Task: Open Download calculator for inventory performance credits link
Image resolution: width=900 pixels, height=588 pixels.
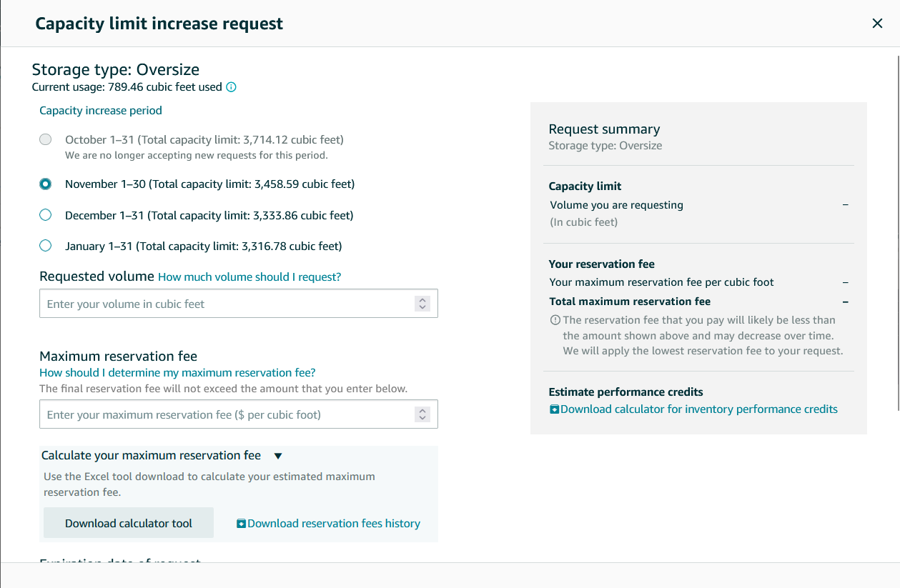Action: 699,409
